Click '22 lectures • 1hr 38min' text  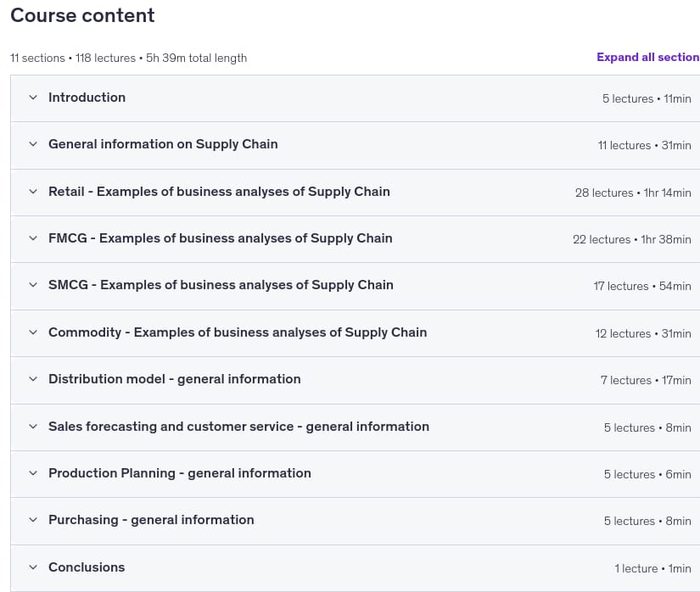(631, 239)
